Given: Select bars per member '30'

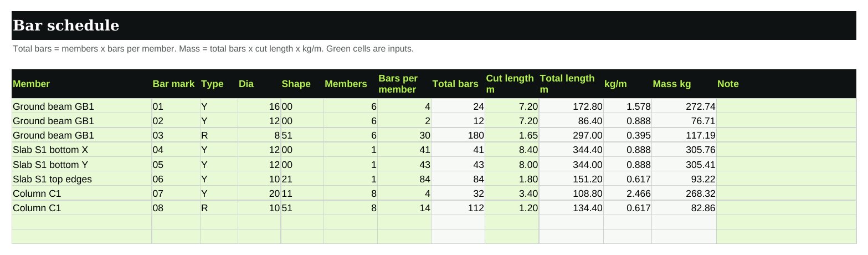Looking at the screenshot, I should pos(404,135).
